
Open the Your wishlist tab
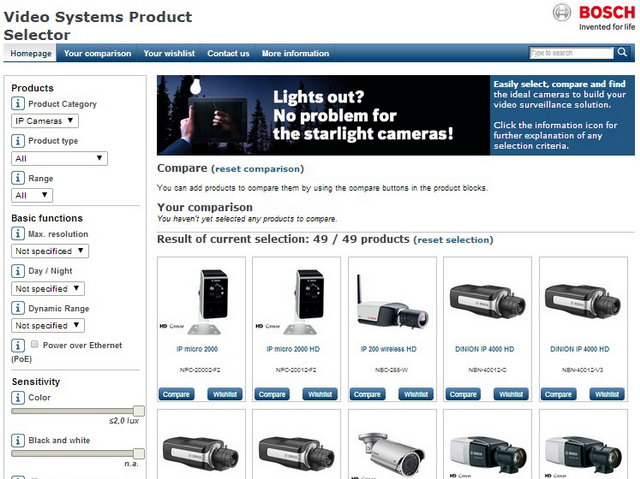169,53
